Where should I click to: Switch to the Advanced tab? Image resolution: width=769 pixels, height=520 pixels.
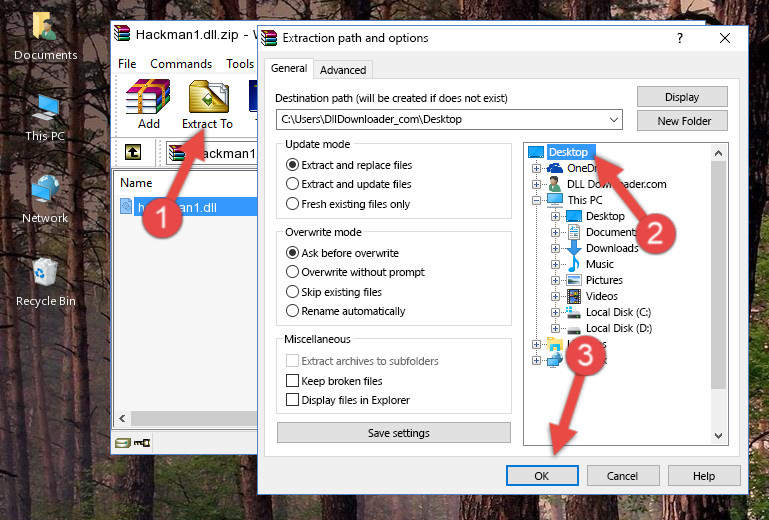[x=343, y=70]
